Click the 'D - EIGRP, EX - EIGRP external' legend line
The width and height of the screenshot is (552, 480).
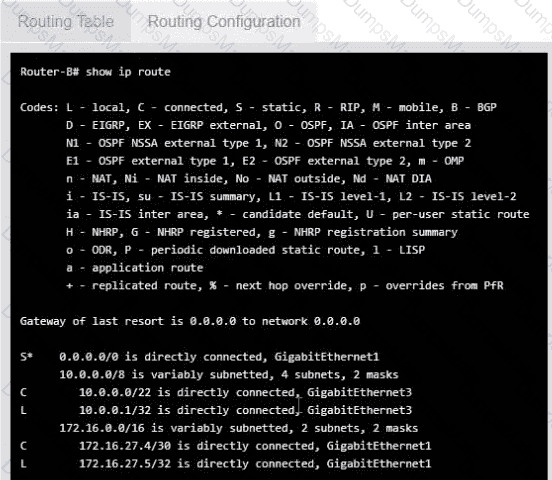click(x=269, y=125)
